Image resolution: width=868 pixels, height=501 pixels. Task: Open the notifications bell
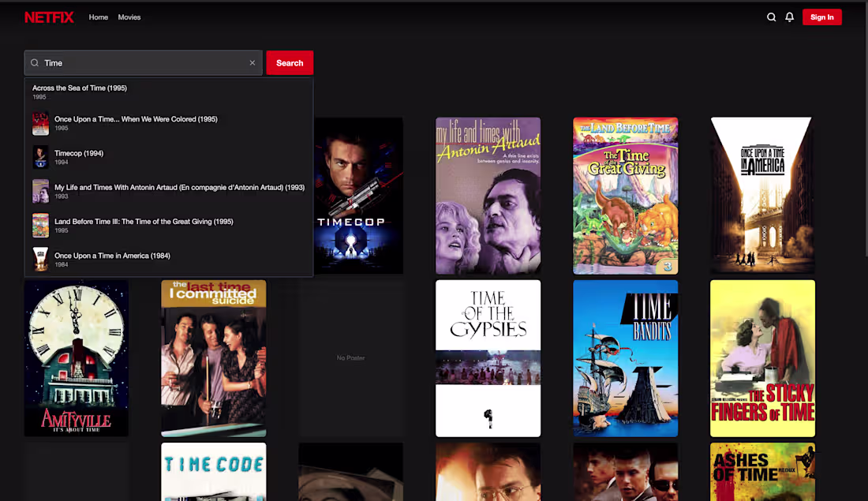coord(789,17)
